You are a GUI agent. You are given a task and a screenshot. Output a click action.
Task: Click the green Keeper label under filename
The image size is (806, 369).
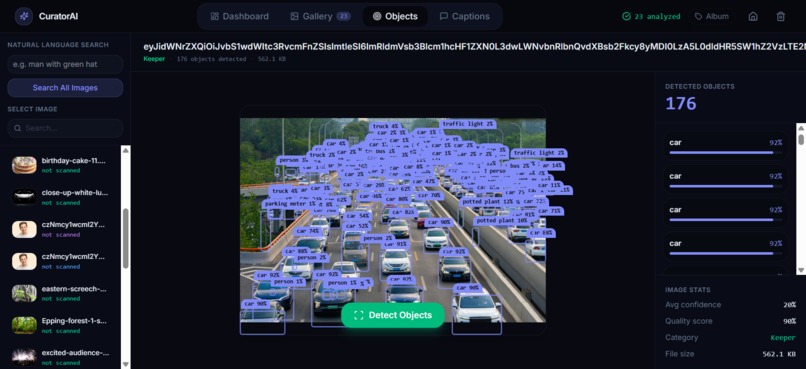(x=154, y=59)
